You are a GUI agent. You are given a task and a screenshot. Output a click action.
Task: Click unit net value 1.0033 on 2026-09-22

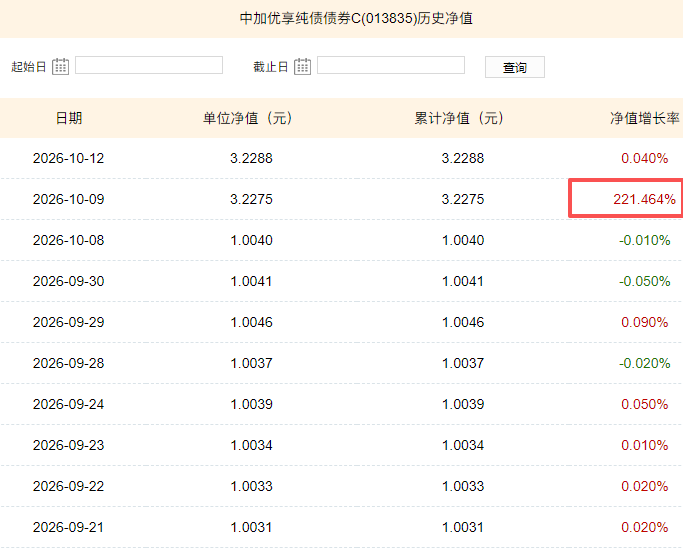(251, 486)
